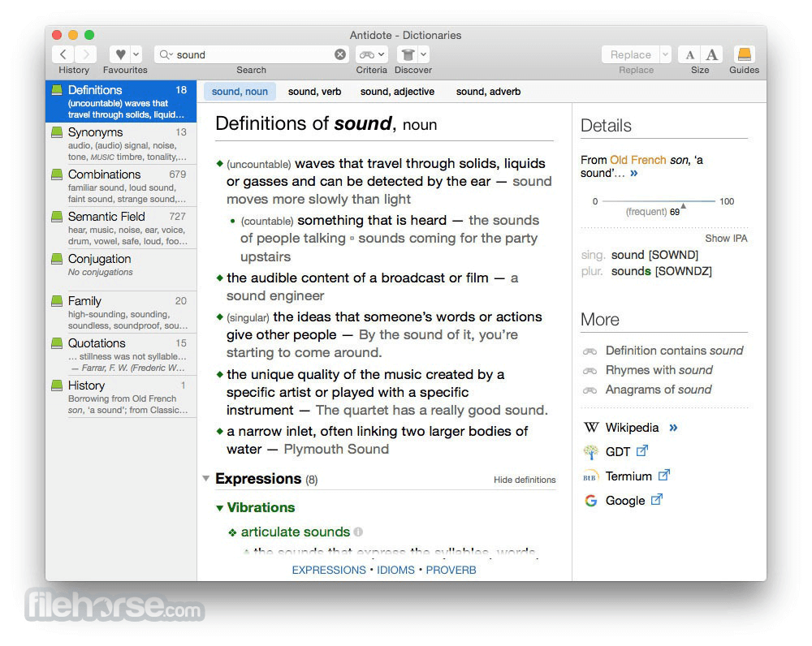Screen dimensions: 812x646
Task: Go back in history with left arrow
Action: tap(63, 54)
